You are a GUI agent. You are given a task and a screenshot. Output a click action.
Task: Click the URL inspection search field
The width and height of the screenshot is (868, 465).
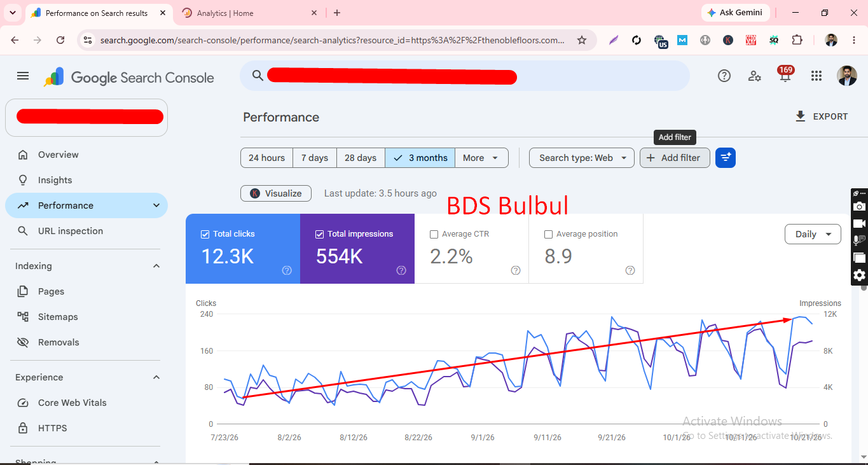(465, 76)
